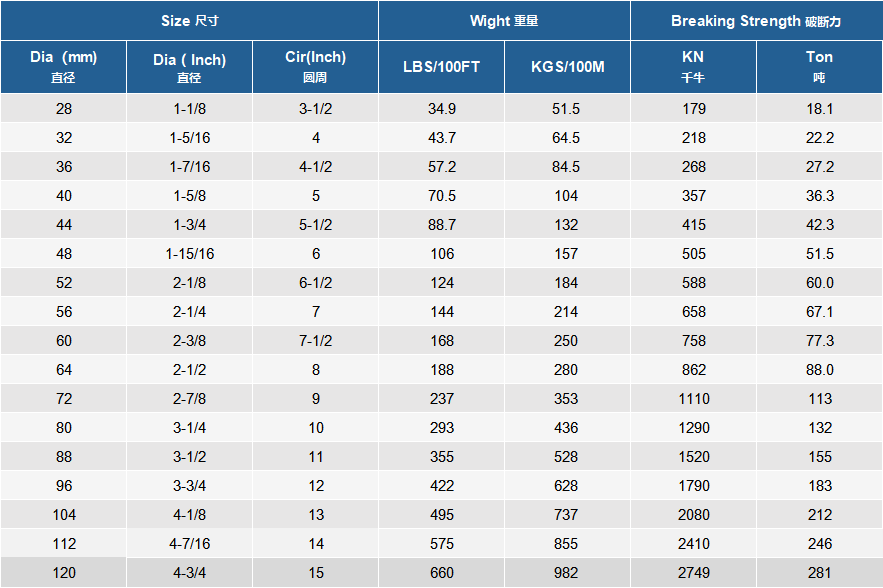
Task: Select the 120 mm diameter cell
Action: click(64, 573)
